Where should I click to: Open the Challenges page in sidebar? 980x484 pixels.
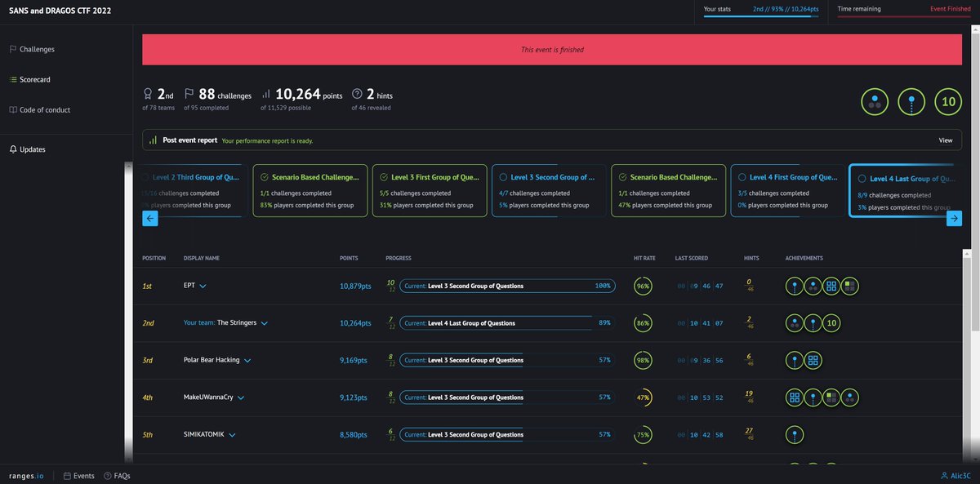pyautogui.click(x=32, y=49)
